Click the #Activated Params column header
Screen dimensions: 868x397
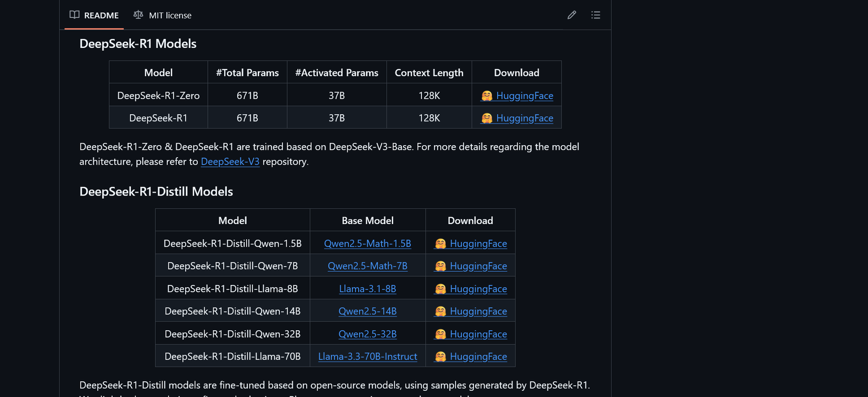click(337, 73)
